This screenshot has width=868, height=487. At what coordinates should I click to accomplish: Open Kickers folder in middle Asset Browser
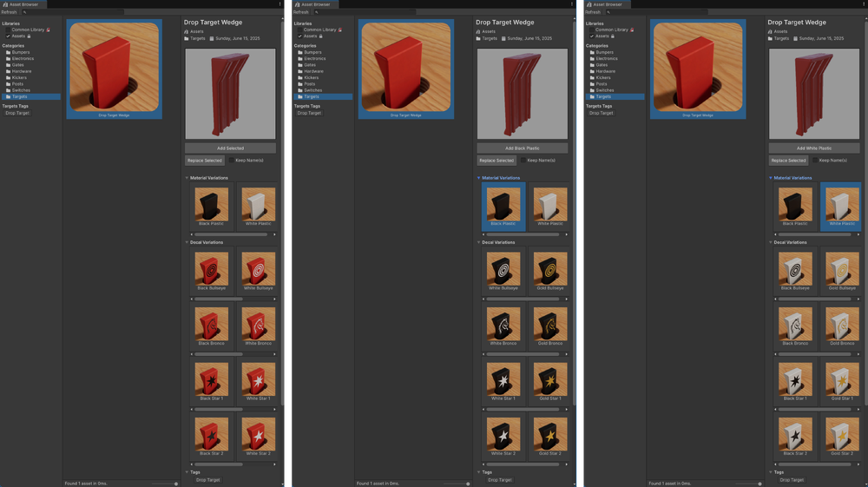pos(311,77)
